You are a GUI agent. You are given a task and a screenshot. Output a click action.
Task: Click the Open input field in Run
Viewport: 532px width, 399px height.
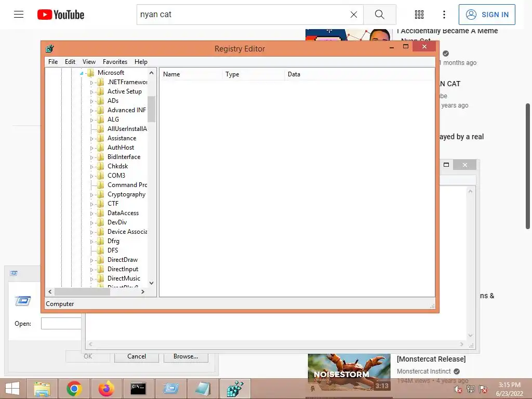click(x=61, y=324)
